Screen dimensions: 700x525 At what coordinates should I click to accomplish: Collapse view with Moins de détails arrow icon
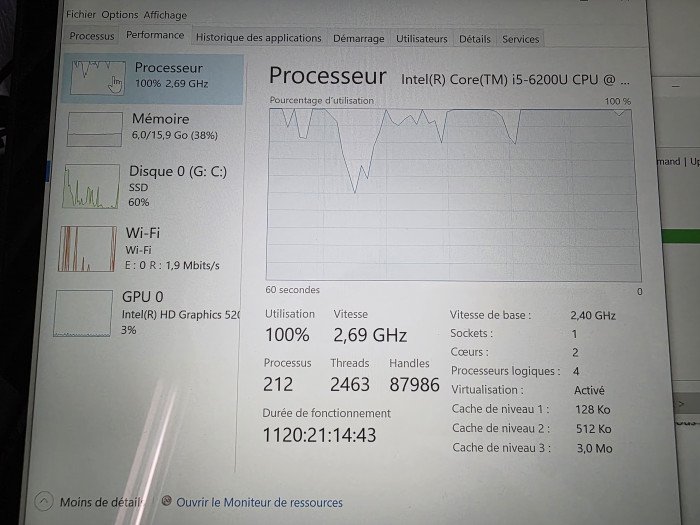tap(44, 501)
